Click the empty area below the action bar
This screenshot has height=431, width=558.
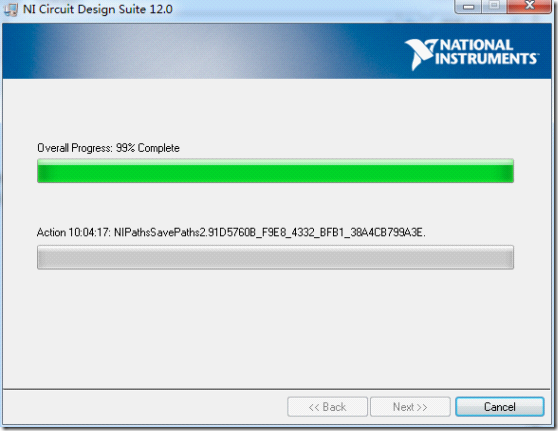point(276,327)
